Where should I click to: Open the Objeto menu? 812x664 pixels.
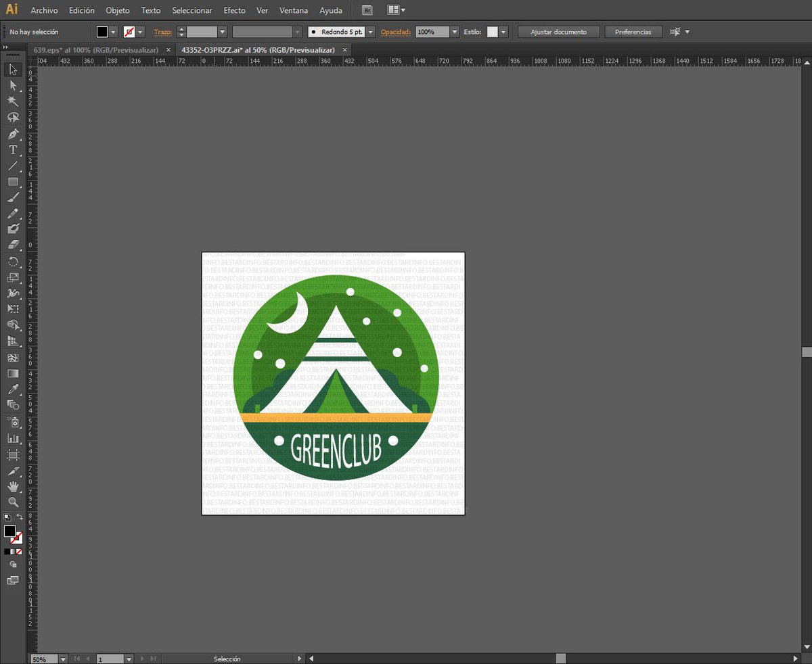118,11
